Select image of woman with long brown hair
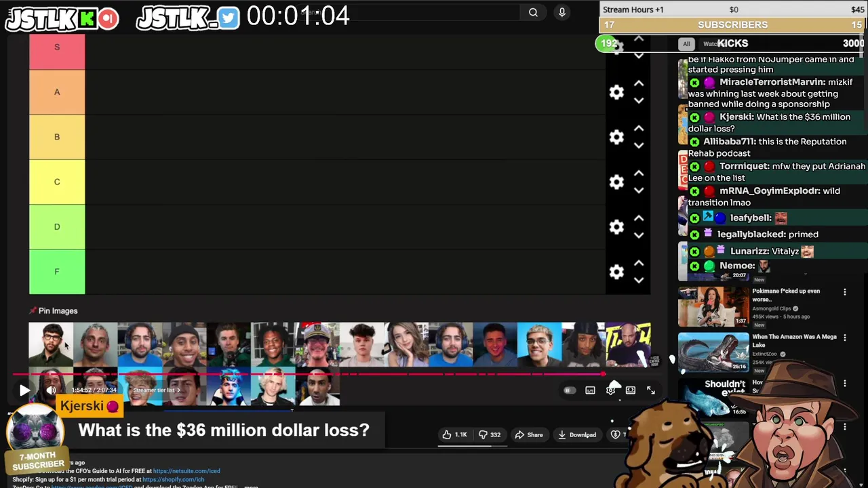 [x=406, y=344]
